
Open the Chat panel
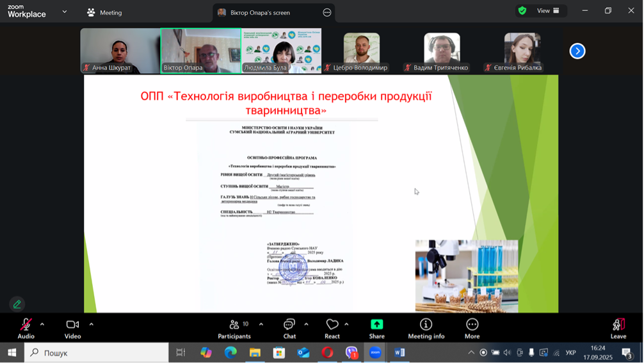(289, 327)
